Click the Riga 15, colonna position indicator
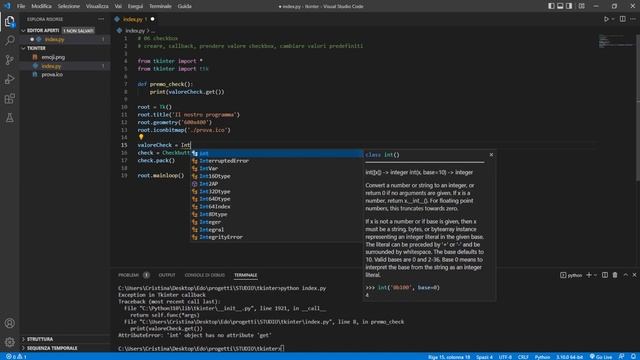This screenshot has width=640, height=360. [449, 357]
